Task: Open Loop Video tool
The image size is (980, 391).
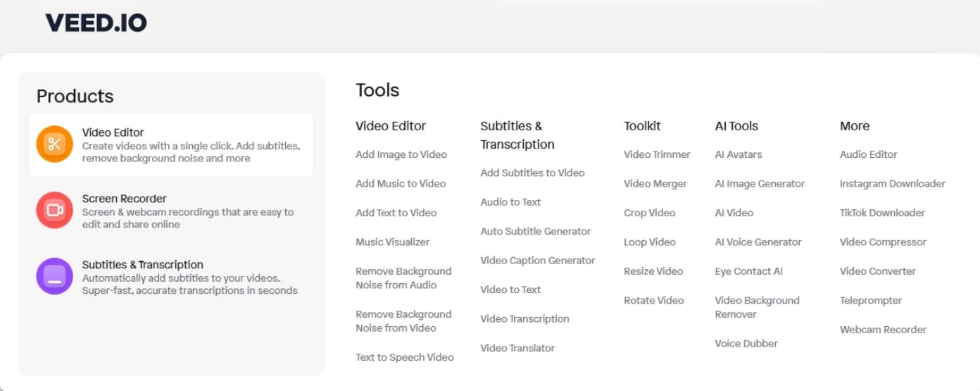Action: pos(650,242)
